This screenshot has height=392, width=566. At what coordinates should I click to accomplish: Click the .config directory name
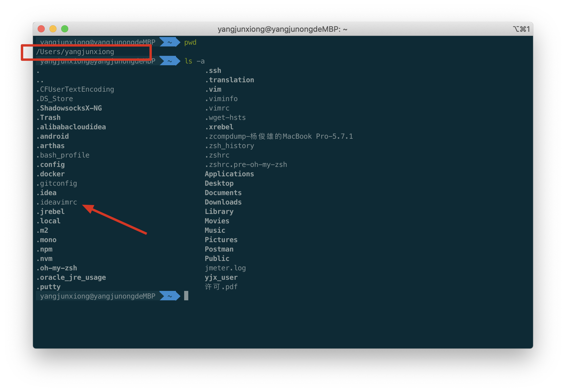pyautogui.click(x=50, y=165)
